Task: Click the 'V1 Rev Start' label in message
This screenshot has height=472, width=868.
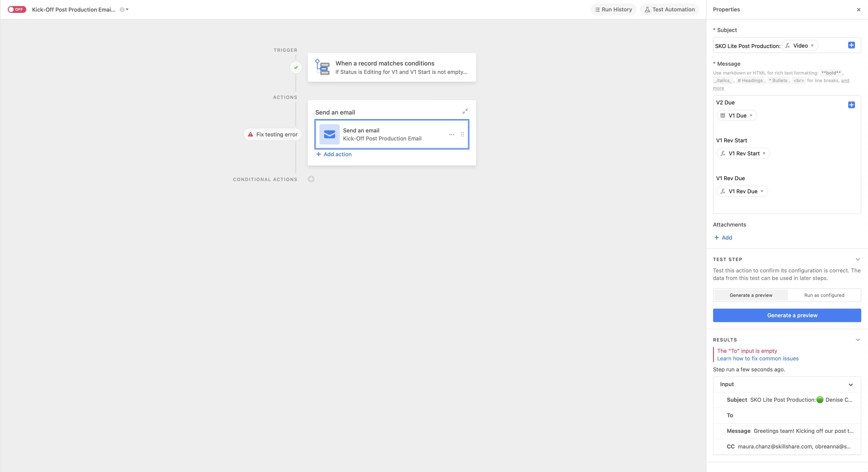Action: click(x=731, y=140)
